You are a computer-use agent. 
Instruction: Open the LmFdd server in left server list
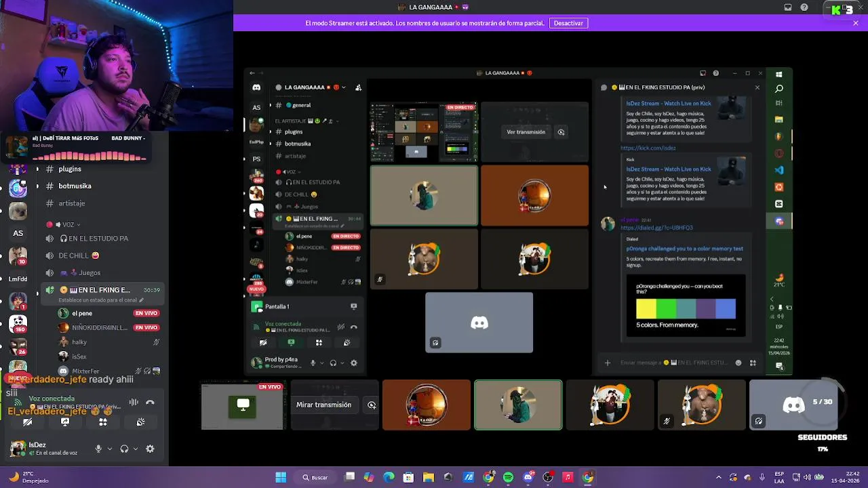tap(18, 279)
